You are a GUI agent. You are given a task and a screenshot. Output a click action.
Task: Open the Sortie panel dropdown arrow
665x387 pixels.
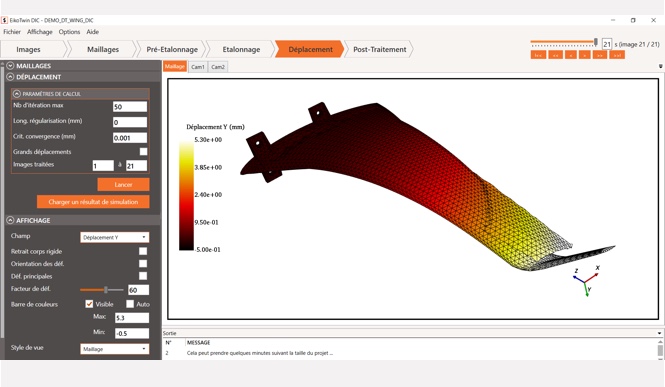click(659, 333)
